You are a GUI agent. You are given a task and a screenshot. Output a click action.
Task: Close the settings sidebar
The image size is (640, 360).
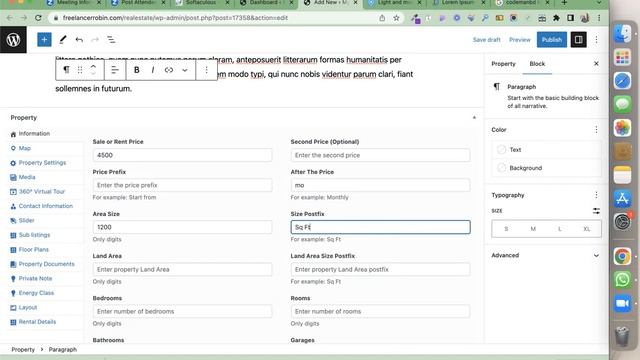(x=596, y=64)
